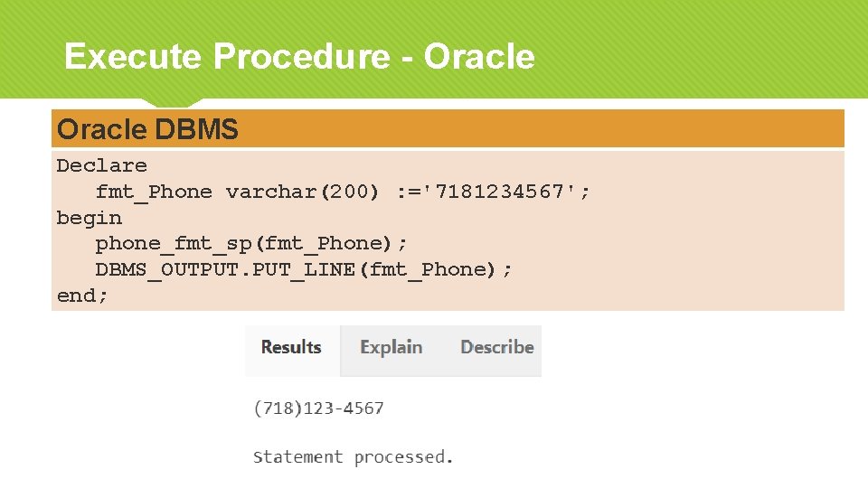Click the DBMS_OUTPUT package name

(x=166, y=269)
